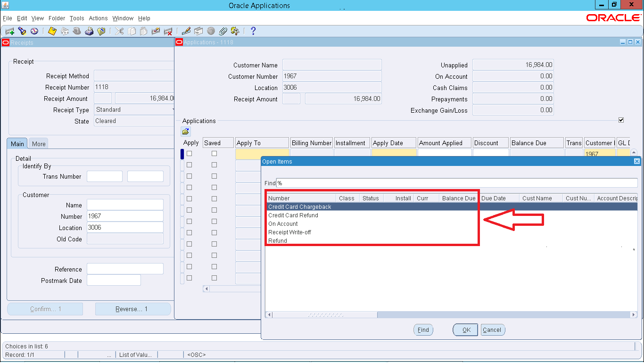Click the Postmark Date field
Screen dimensions: 644x363
pyautogui.click(x=114, y=280)
